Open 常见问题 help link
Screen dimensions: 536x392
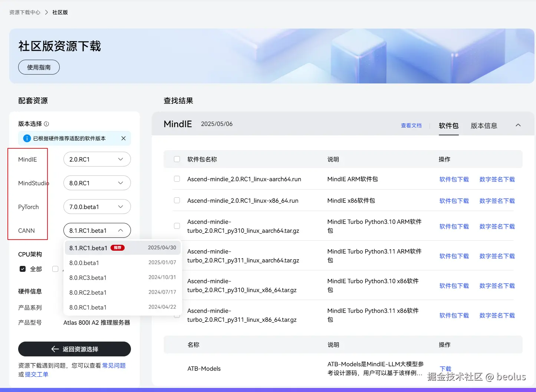tap(114, 365)
